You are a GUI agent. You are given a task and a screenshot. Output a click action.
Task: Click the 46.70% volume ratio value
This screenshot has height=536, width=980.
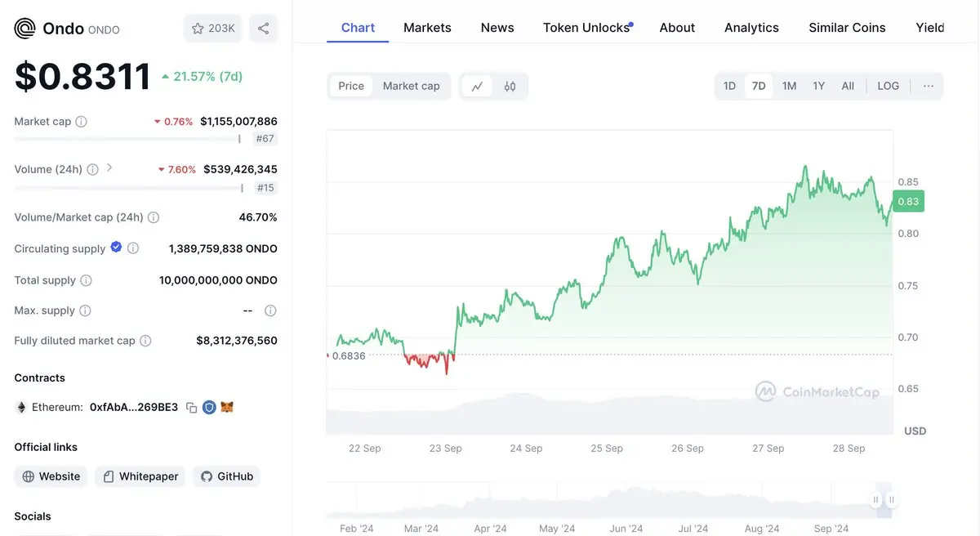pyautogui.click(x=258, y=217)
